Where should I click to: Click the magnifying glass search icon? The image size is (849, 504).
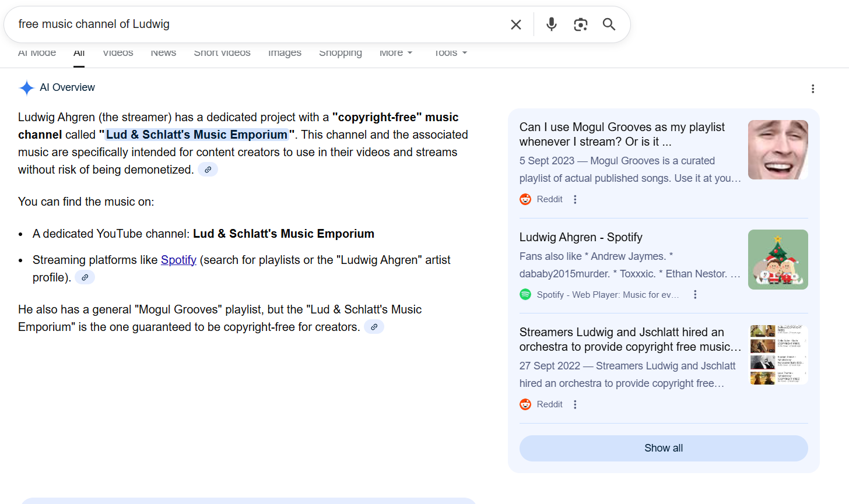tap(609, 24)
